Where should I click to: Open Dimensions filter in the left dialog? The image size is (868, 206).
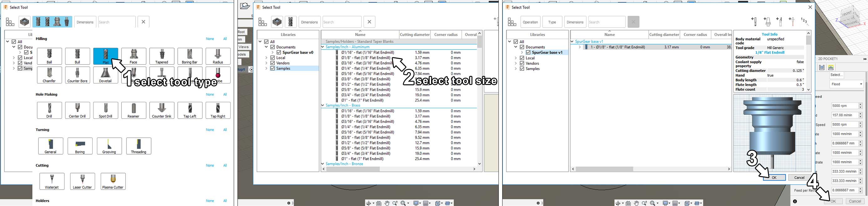pyautogui.click(x=85, y=22)
